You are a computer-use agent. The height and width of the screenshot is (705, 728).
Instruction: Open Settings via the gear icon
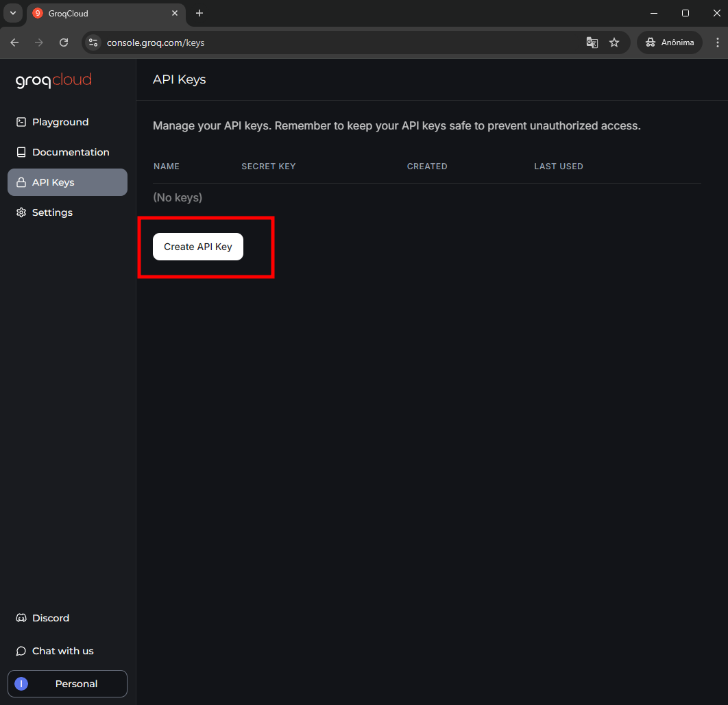21,212
